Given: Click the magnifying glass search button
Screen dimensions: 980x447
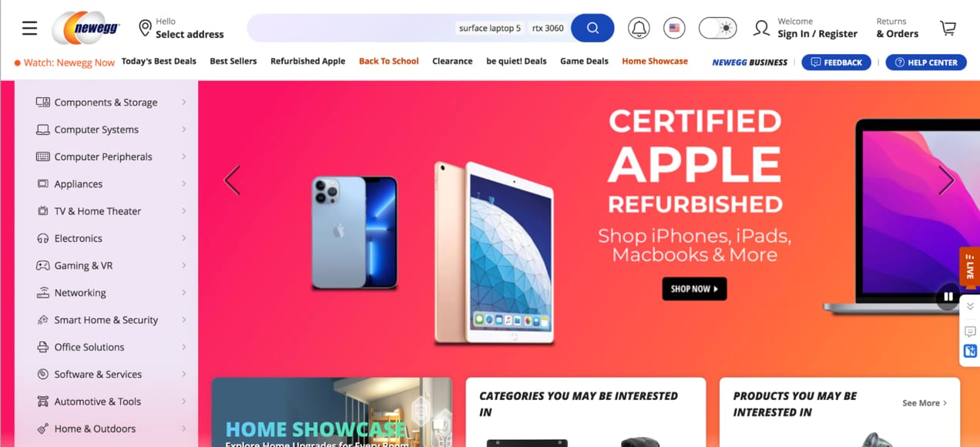Looking at the screenshot, I should (592, 29).
